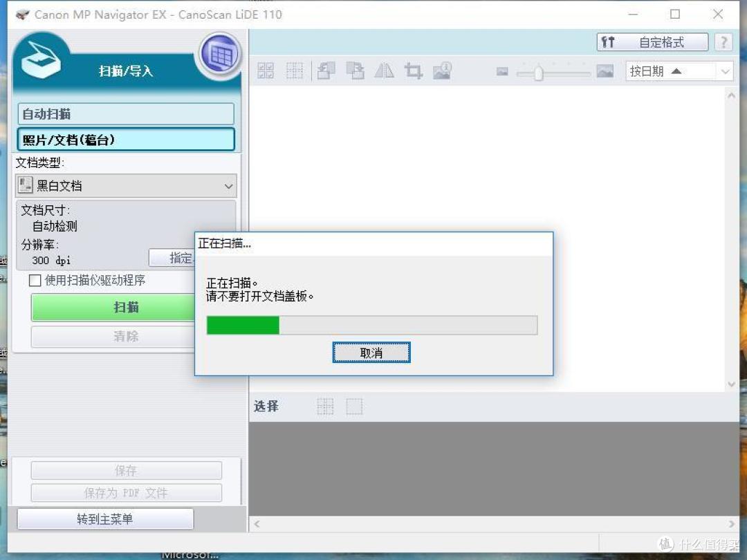
Task: Click the rotate left toolbar icon
Action: [x=326, y=71]
